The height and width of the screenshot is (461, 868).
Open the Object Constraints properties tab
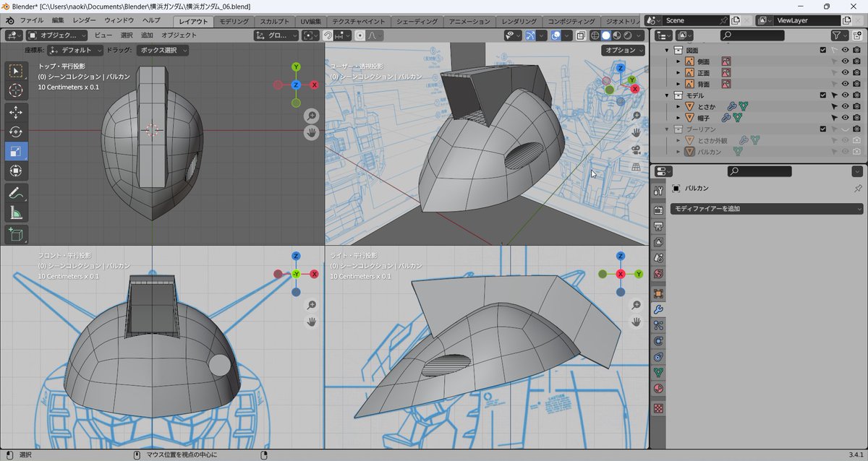[x=658, y=357]
